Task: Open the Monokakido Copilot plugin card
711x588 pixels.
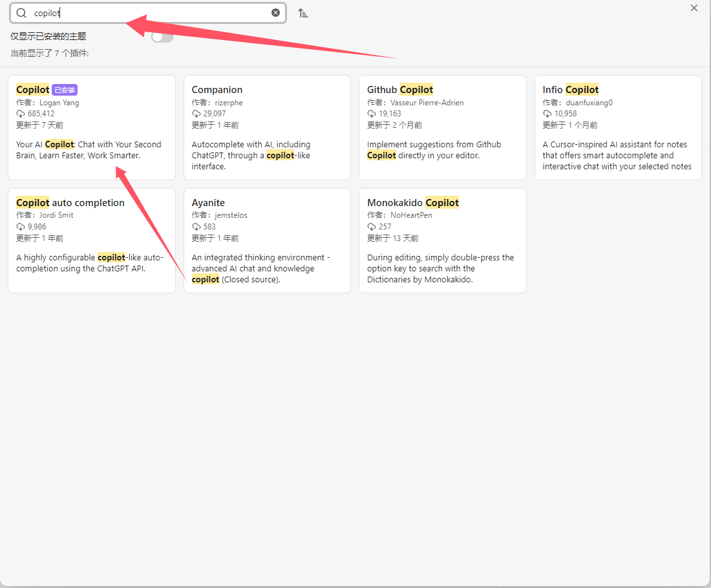Action: point(443,241)
